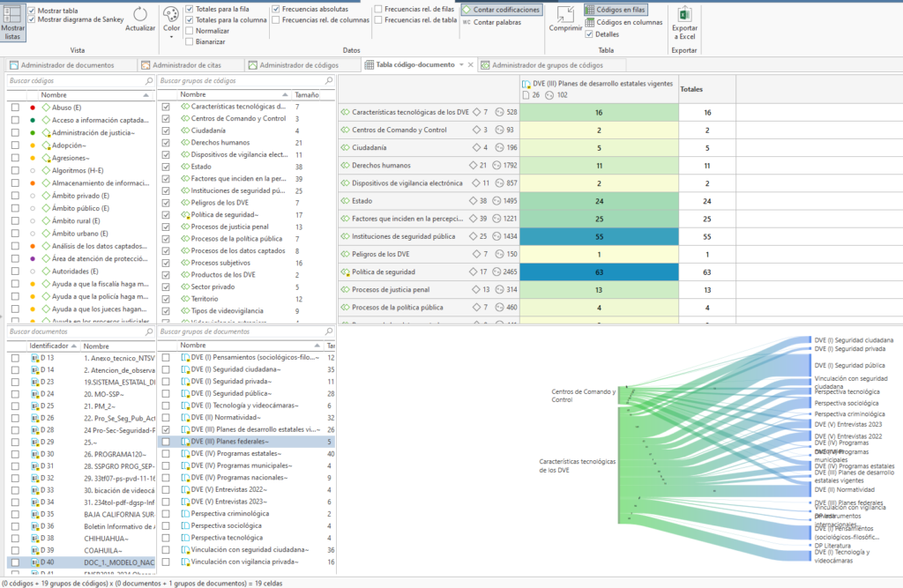
Task: Select Códigos en columnas option
Action: (x=623, y=22)
